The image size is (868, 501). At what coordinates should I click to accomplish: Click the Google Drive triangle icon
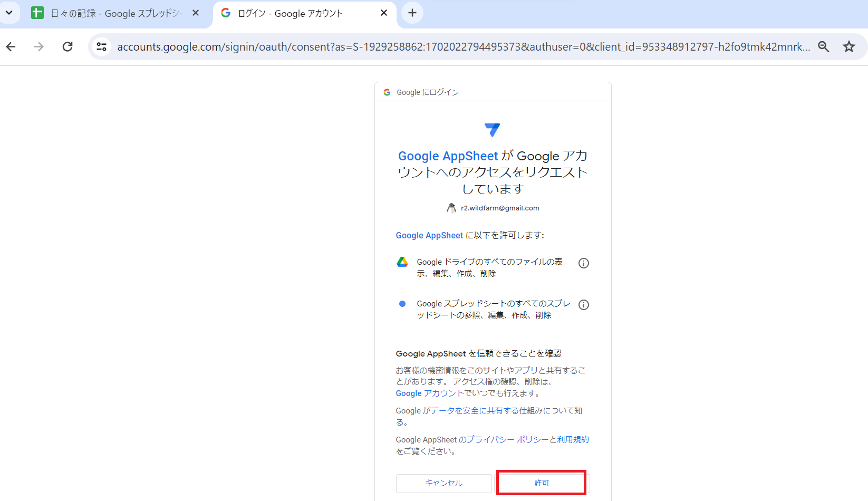pos(402,262)
